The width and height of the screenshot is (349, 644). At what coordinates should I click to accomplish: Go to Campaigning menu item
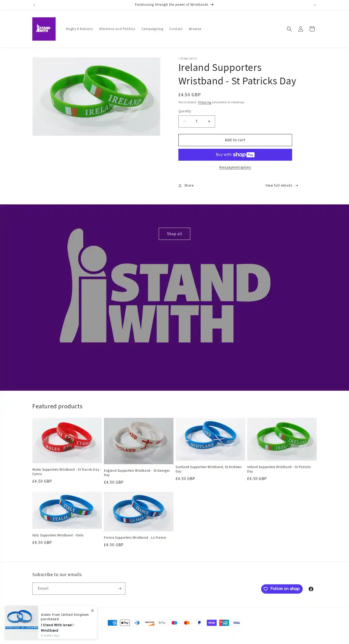[x=152, y=29]
